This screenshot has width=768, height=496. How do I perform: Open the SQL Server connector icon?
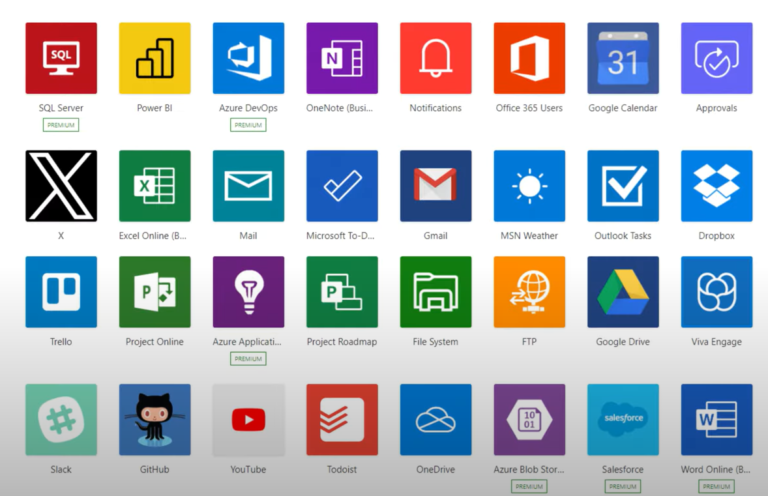(61, 58)
